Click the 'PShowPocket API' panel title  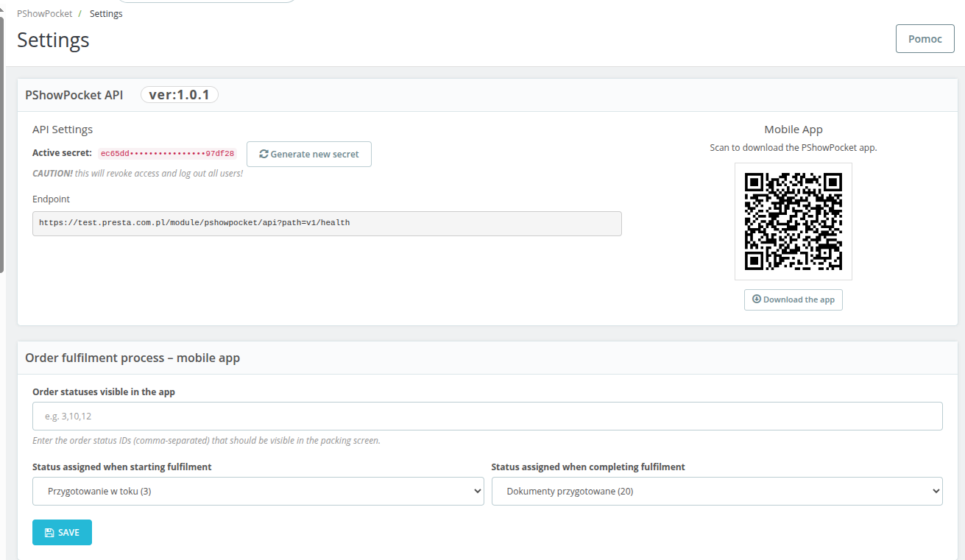74,95
